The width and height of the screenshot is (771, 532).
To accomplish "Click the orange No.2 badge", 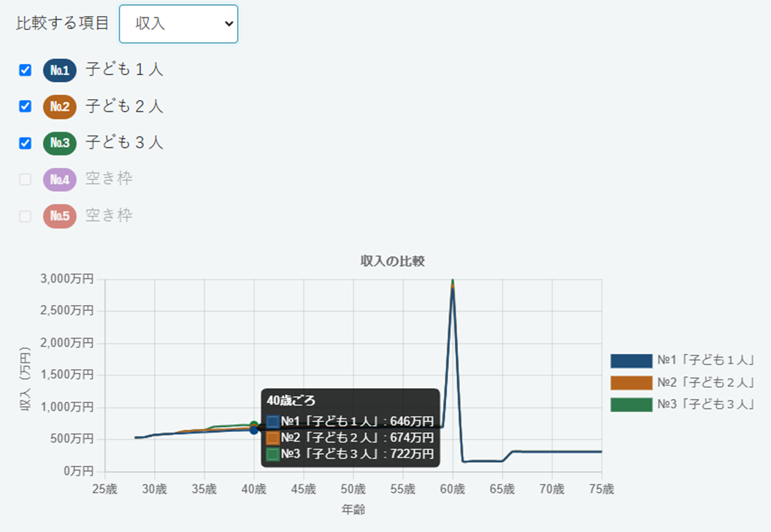I will [x=59, y=107].
